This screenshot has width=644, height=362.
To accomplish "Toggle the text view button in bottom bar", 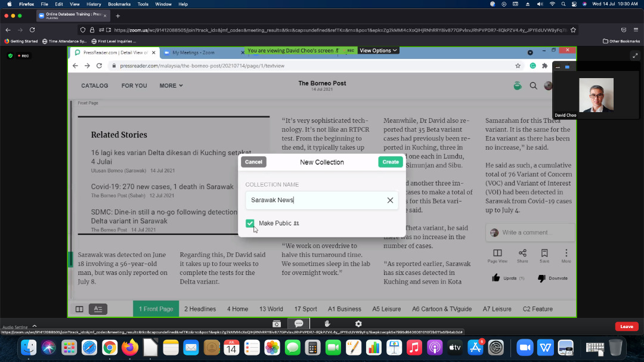I will pos(98,309).
